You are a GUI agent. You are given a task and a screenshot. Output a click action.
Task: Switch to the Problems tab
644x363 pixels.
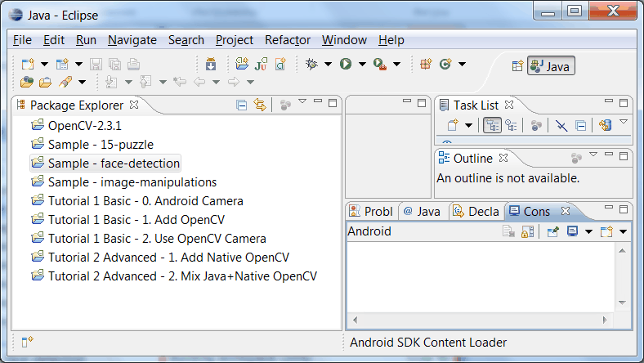(371, 211)
